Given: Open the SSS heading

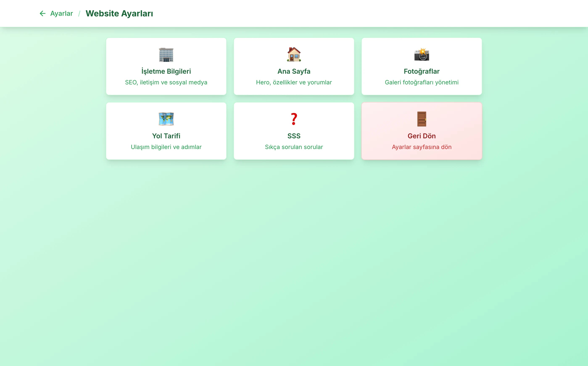Looking at the screenshot, I should pos(294,136).
